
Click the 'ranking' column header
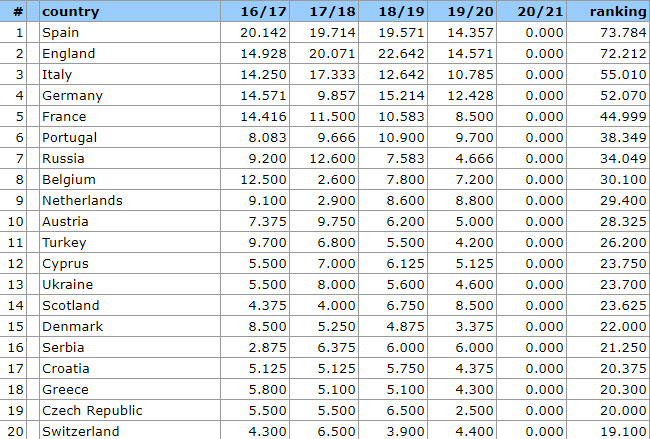617,11
